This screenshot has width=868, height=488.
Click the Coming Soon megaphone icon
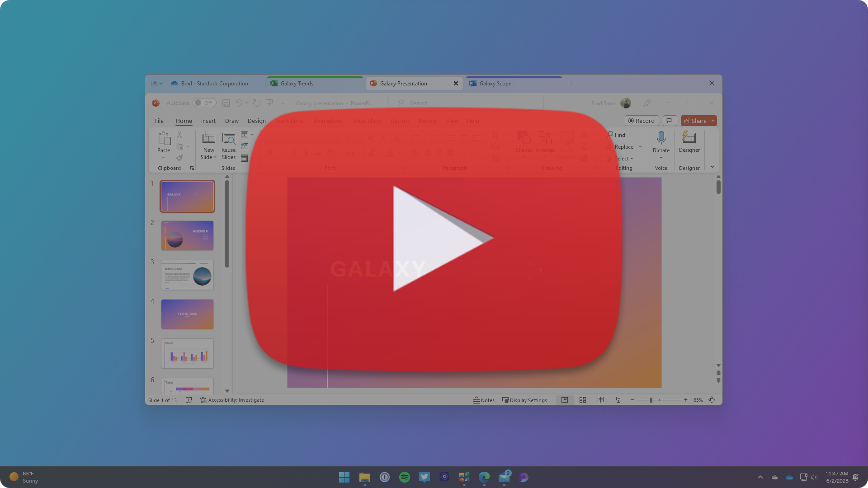tap(647, 103)
